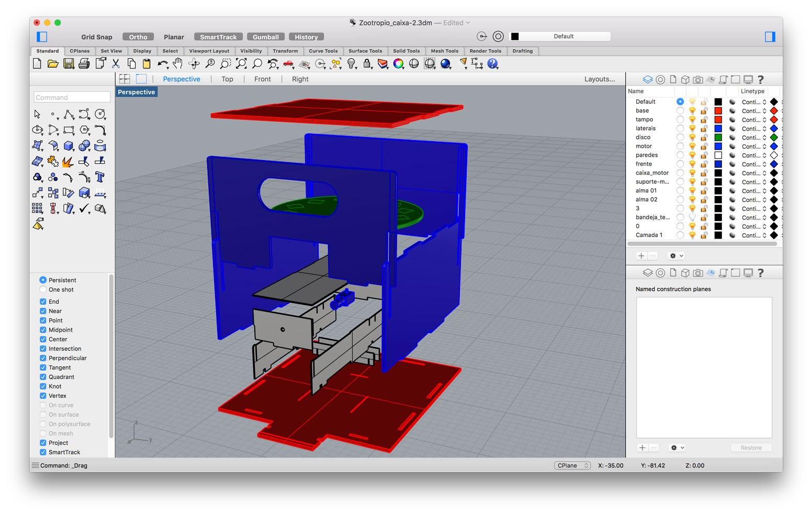The width and height of the screenshot is (812, 514).
Task: Click the Join puzzle pieces icon
Action: pos(53,162)
